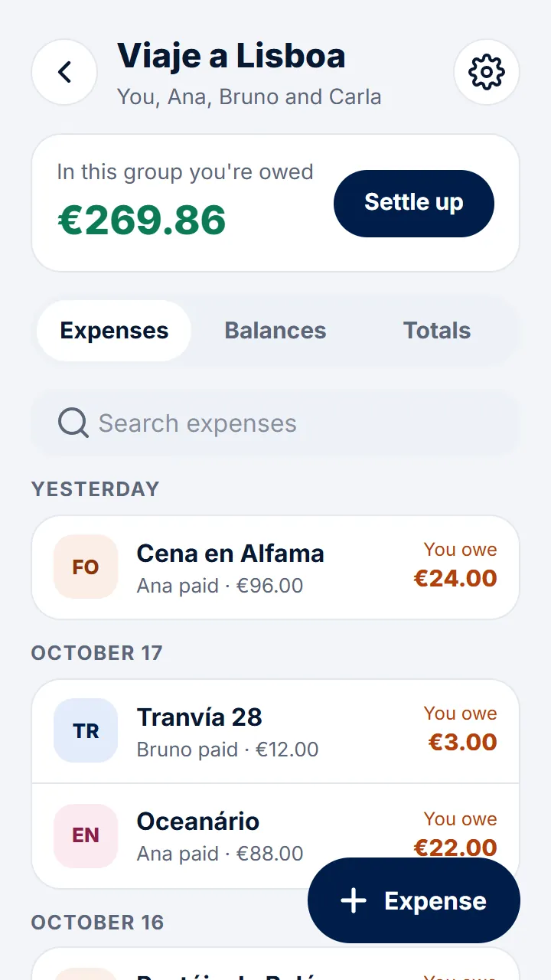Image resolution: width=551 pixels, height=980 pixels.
Task: Tap the TR category badge for Tranvía 28
Action: point(86,730)
